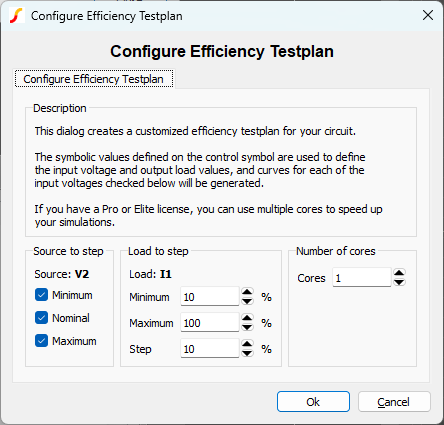The width and height of the screenshot is (444, 425).
Task: Focus the load Maximum percent input field
Action: pyautogui.click(x=210, y=322)
